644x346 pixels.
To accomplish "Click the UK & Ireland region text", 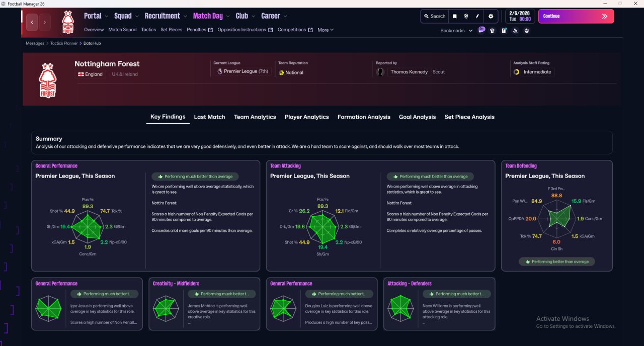I will (125, 74).
